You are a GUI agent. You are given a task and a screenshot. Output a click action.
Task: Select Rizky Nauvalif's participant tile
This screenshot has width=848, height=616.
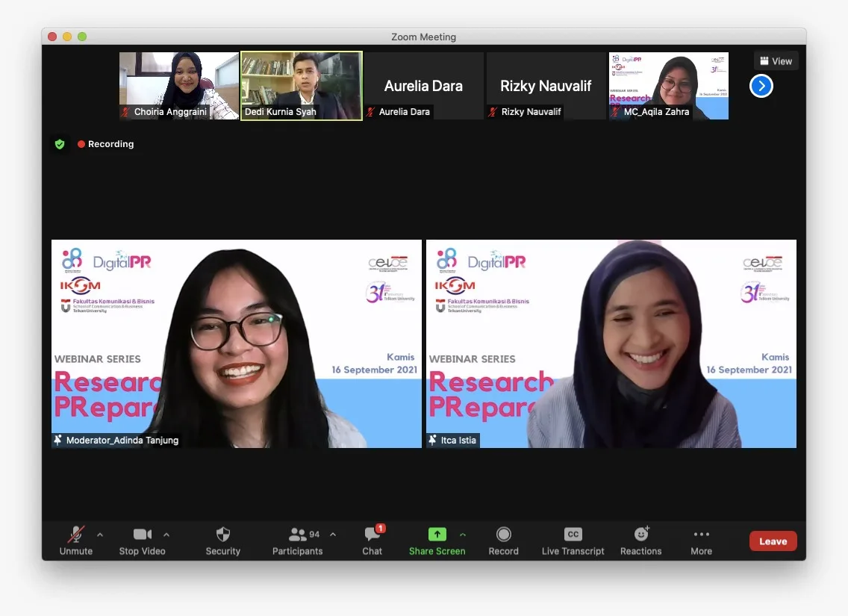pos(546,85)
